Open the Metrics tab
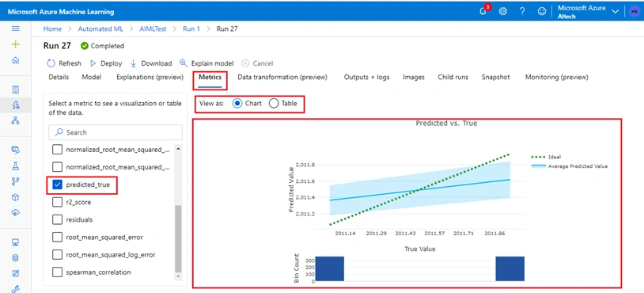 pos(210,77)
